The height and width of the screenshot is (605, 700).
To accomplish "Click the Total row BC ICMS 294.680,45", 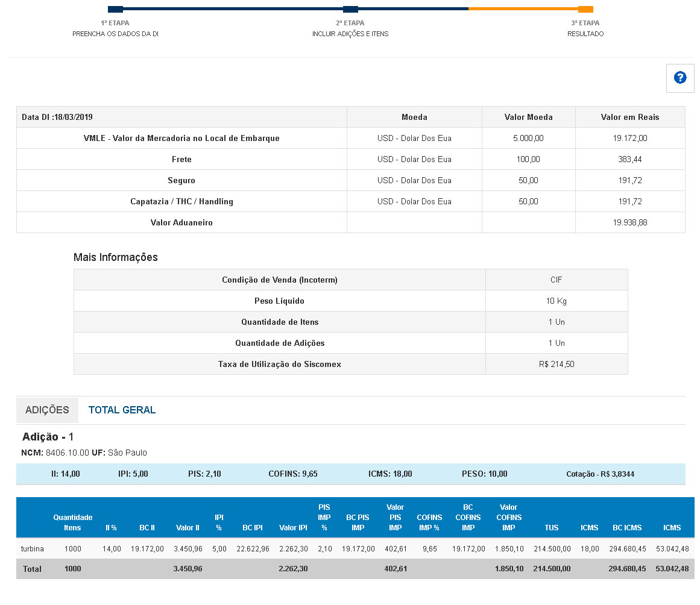I will pos(627,569).
